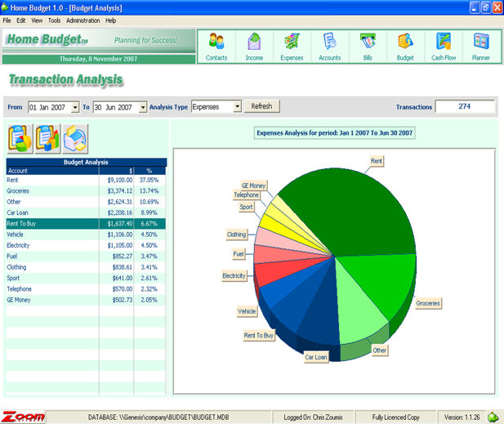Click the Groceries label on the chart
The height and width of the screenshot is (424, 504).
[x=428, y=303]
